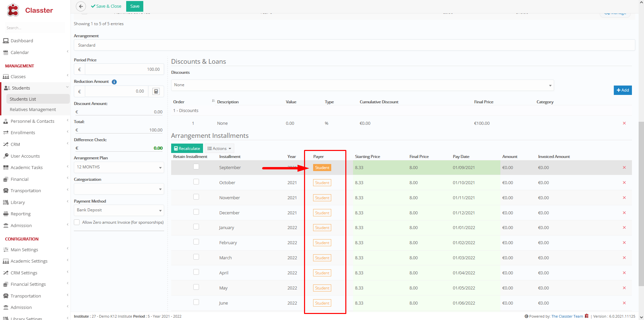
Task: Click the Classes sidebar icon
Action: [6, 76]
